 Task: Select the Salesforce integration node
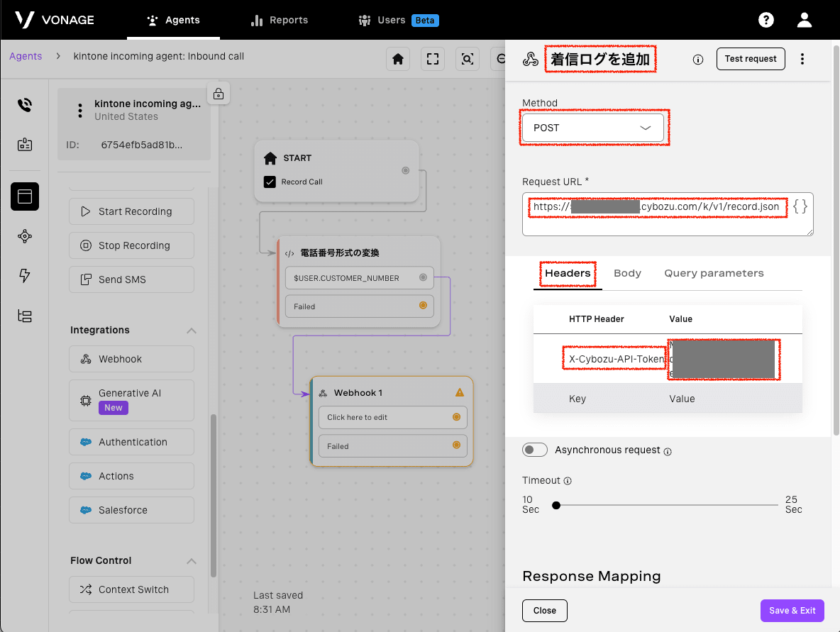(x=131, y=510)
